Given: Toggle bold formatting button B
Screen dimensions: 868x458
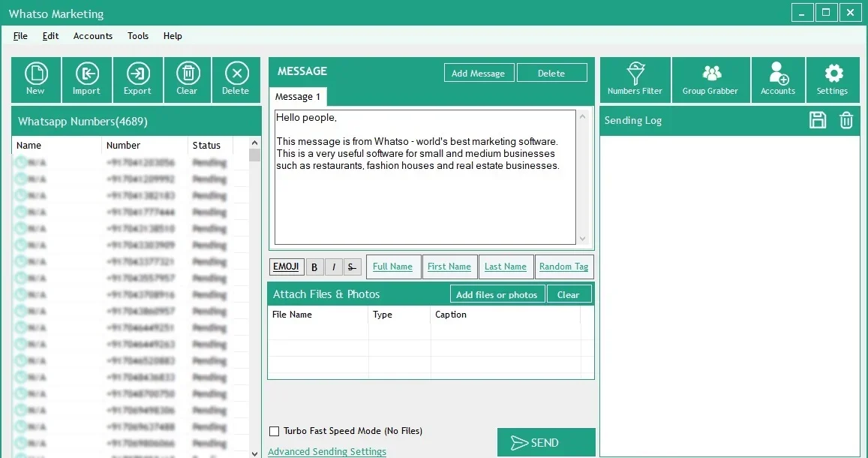Looking at the screenshot, I should click(314, 267).
